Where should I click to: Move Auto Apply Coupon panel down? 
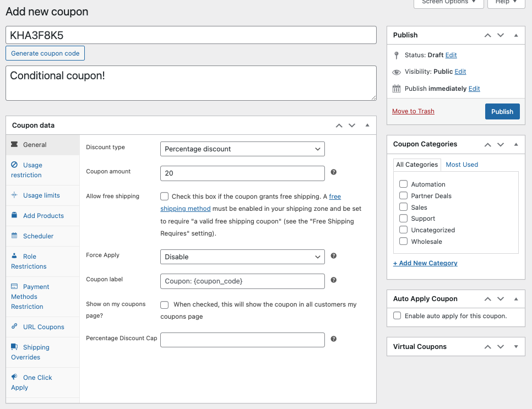501,299
